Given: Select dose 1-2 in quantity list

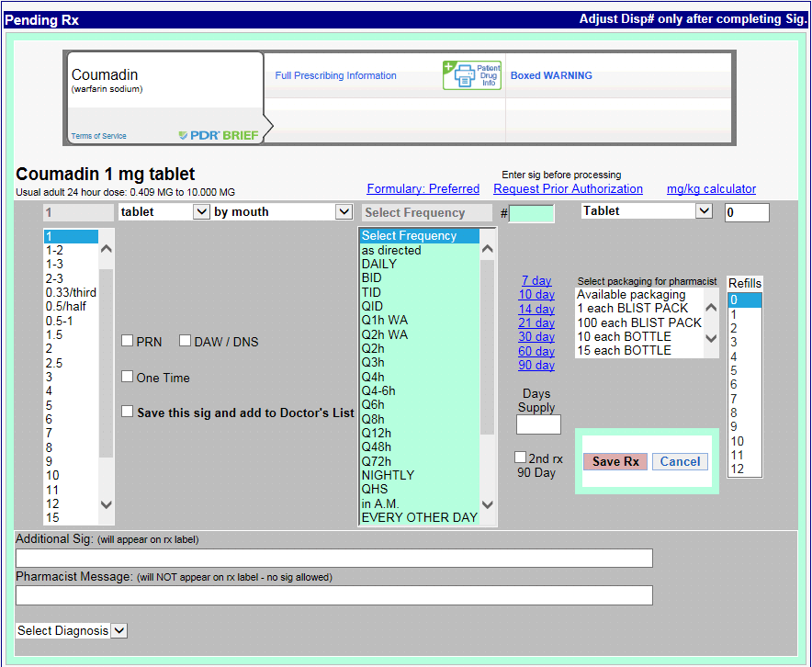Looking at the screenshot, I should pos(71,251).
